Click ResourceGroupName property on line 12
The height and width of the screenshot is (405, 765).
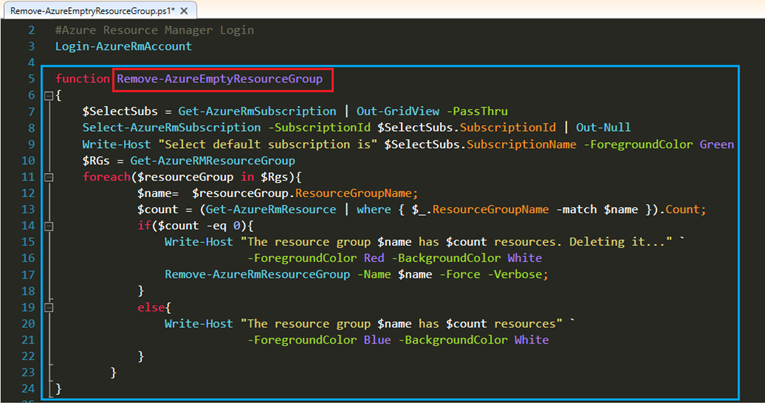pos(354,193)
